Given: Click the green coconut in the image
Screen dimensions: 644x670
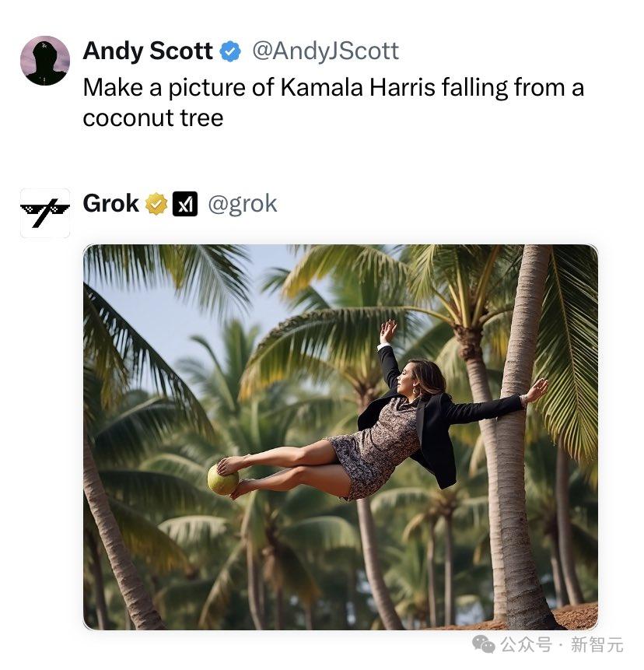Looking at the screenshot, I should [x=222, y=479].
